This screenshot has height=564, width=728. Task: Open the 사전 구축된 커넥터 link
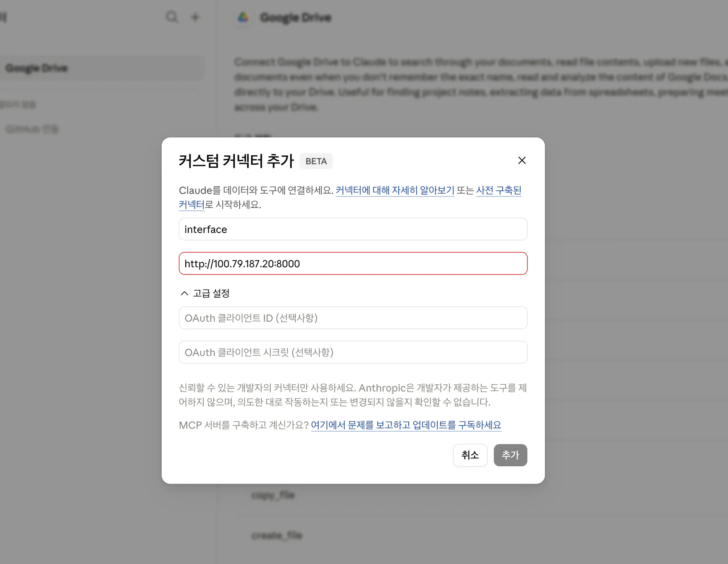click(498, 190)
